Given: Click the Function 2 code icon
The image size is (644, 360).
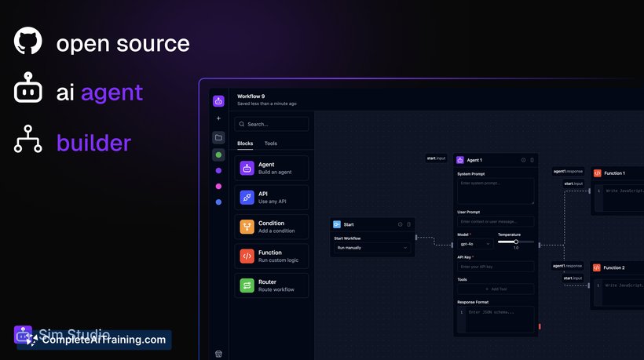Looking at the screenshot, I should coord(597,267).
